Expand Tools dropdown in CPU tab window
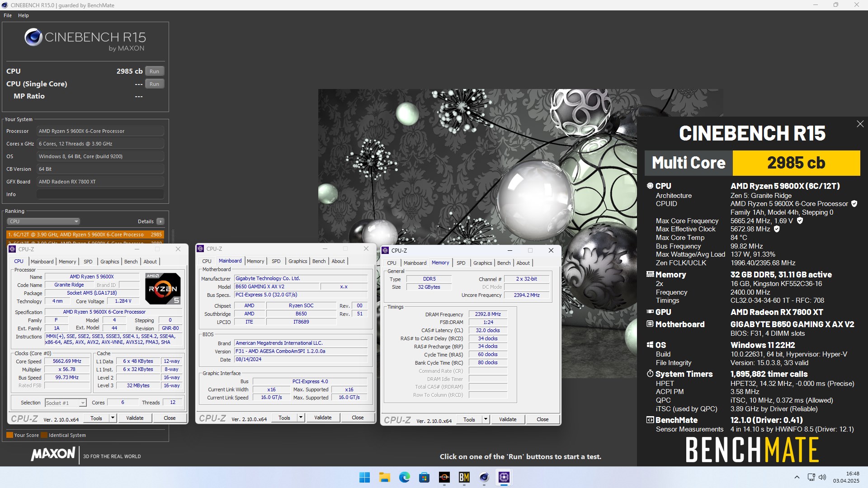868x488 pixels. point(113,418)
